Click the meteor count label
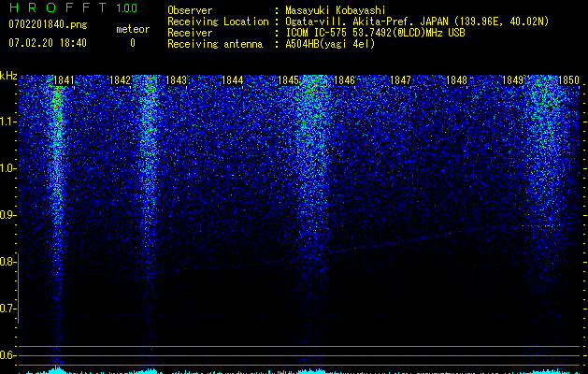 133,29
